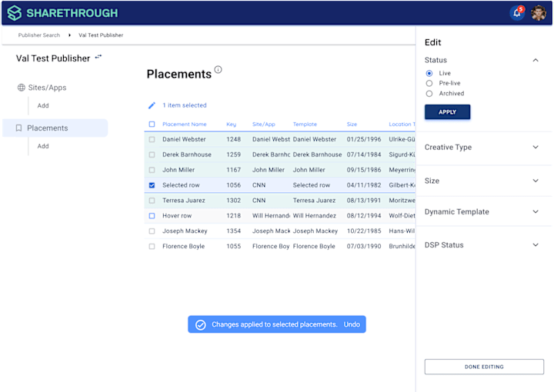Check the Derek Barnhouse row checkbox

152,154
